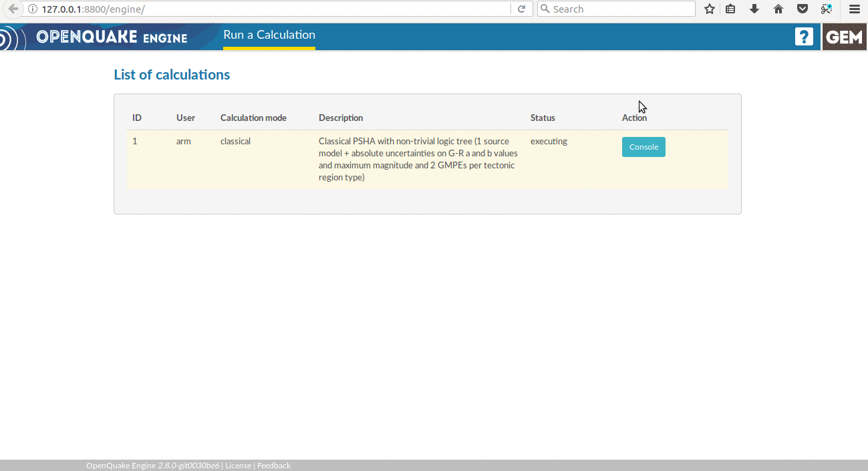The height and width of the screenshot is (471, 868).
Task: Click the site information icon in address bar
Action: click(x=33, y=9)
